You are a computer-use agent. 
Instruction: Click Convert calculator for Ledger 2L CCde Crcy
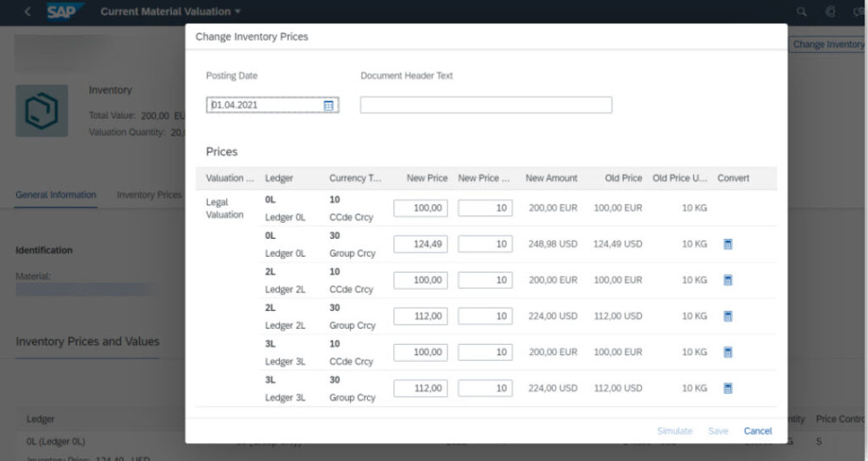tap(727, 280)
